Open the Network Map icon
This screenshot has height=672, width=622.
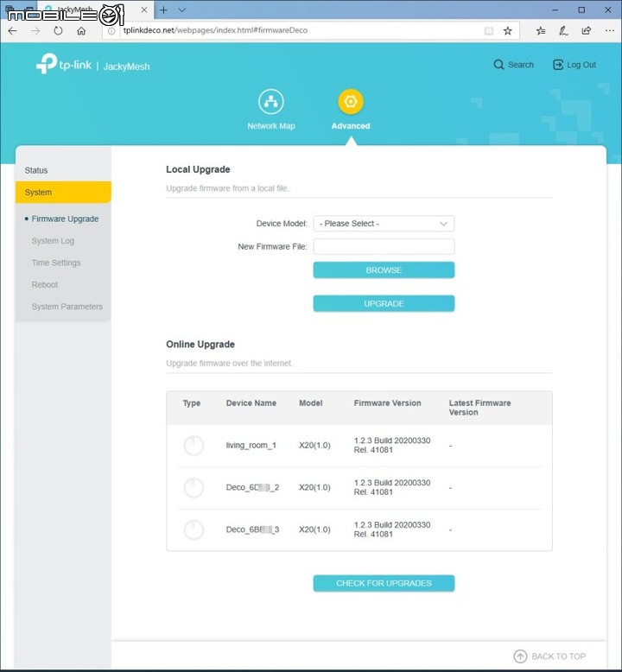(x=271, y=102)
